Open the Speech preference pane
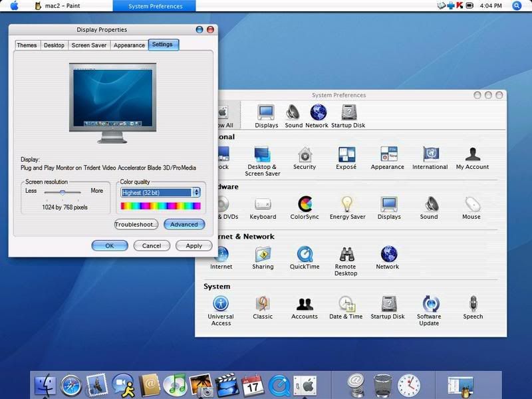The image size is (532, 399). [x=473, y=307]
